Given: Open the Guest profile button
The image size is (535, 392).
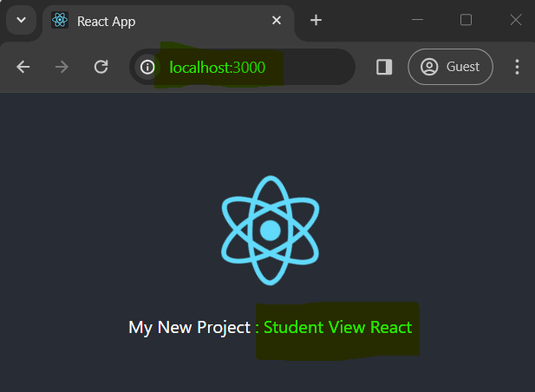Looking at the screenshot, I should coord(450,67).
